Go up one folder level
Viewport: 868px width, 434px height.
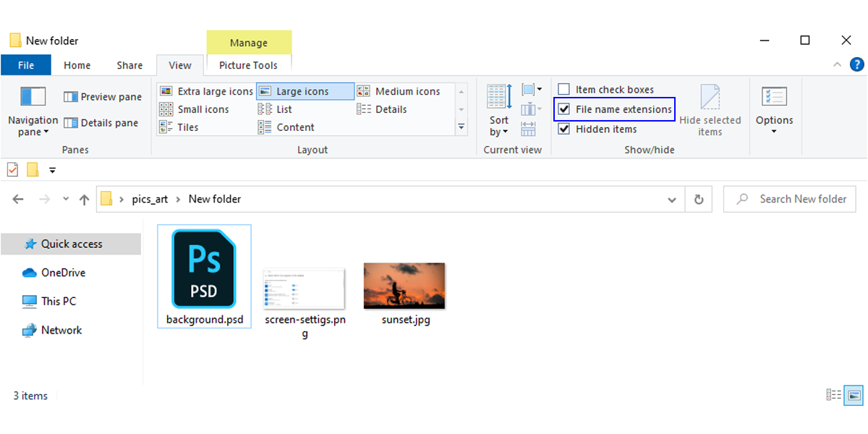(x=84, y=199)
